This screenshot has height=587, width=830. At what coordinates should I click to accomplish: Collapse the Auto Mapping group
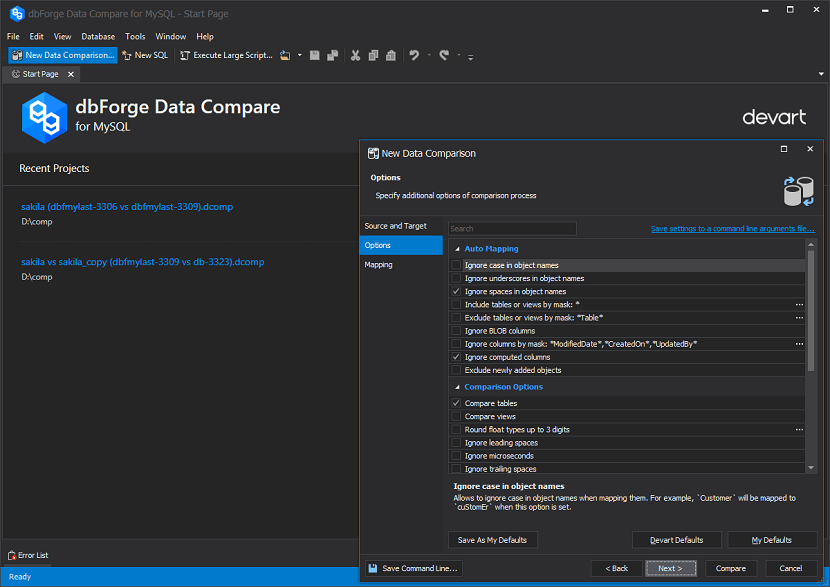457,249
